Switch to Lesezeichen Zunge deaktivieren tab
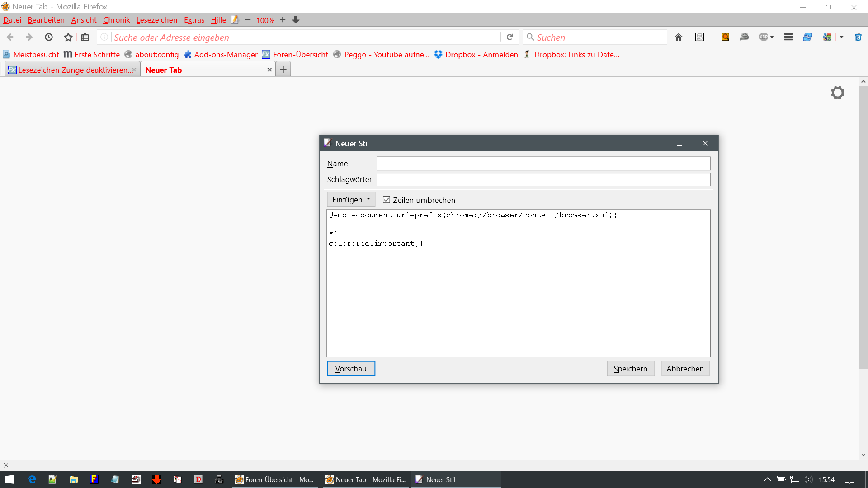868x488 pixels. [x=72, y=70]
